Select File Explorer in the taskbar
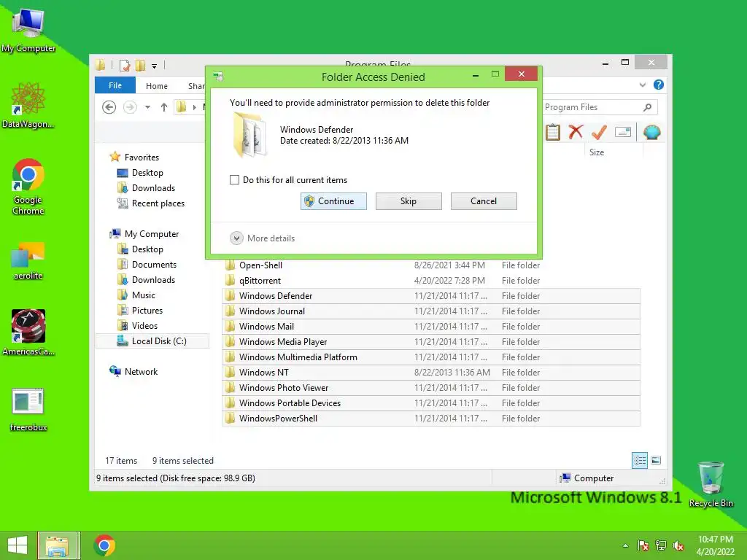 (58, 545)
